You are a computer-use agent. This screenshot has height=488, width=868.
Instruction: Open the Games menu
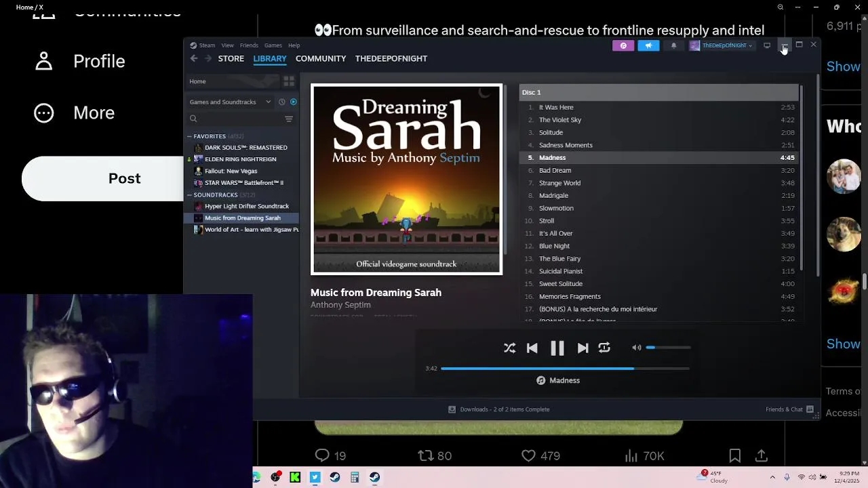tap(273, 45)
